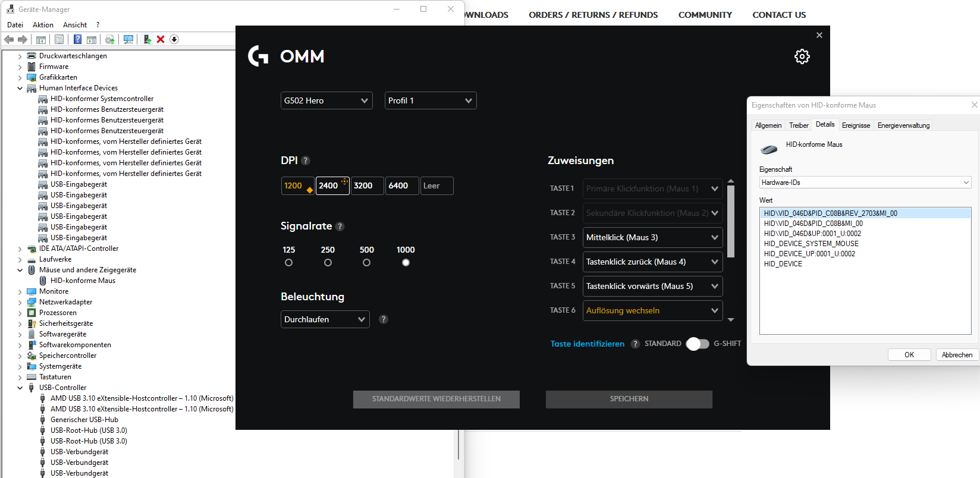Select 125 Signalrate radio button
Image resolution: width=980 pixels, height=478 pixels.
(288, 263)
